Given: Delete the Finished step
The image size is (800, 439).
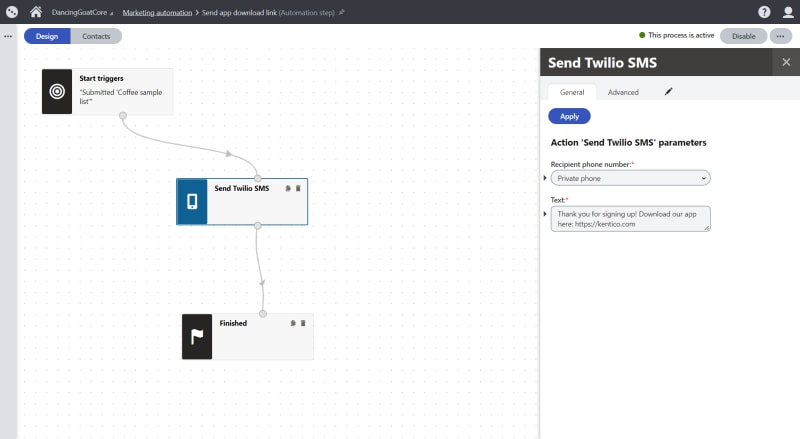Looking at the screenshot, I should (x=303, y=323).
